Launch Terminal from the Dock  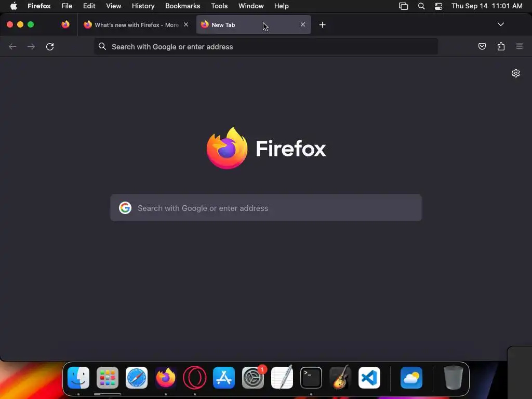click(x=311, y=378)
